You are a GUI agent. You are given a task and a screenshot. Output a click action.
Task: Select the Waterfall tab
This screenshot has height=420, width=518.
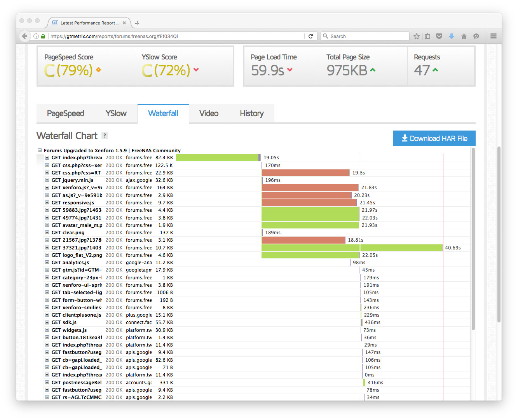coord(163,113)
